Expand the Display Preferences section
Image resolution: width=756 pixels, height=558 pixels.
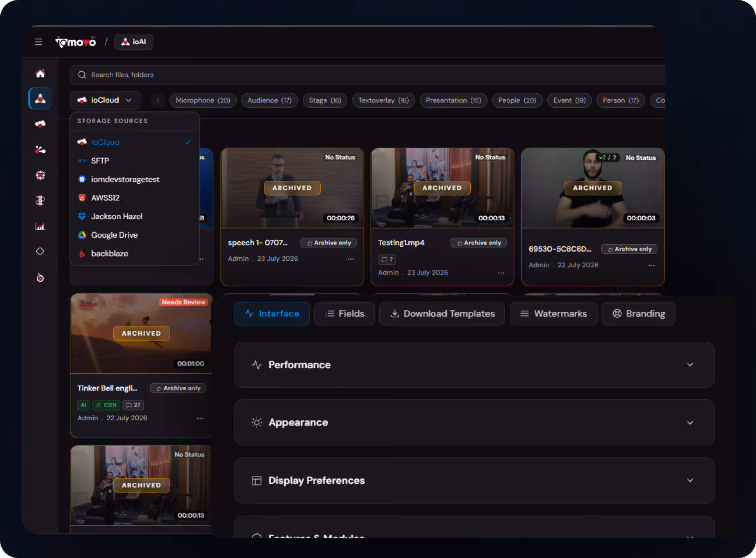474,481
